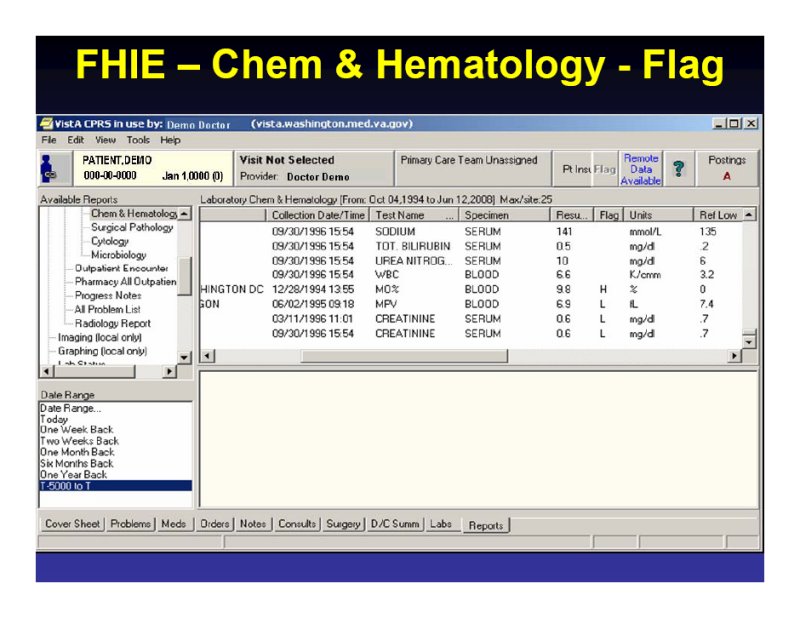
Task: Choose Two Weeks Back date range
Action: (116, 441)
